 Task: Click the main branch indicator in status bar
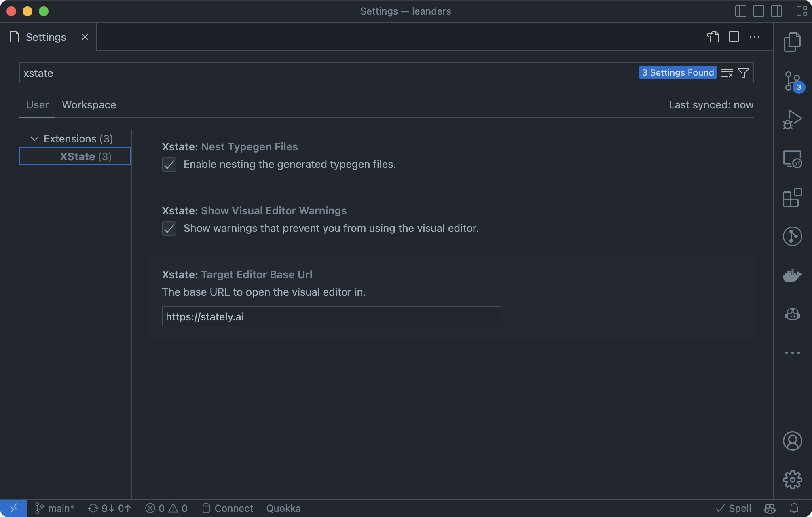pyautogui.click(x=55, y=508)
